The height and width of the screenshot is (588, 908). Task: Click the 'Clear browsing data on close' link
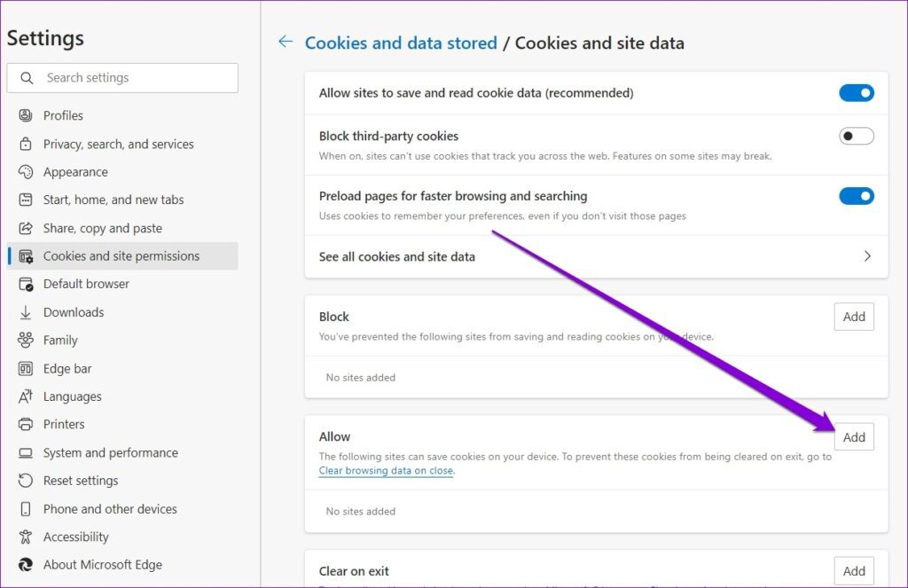point(385,470)
